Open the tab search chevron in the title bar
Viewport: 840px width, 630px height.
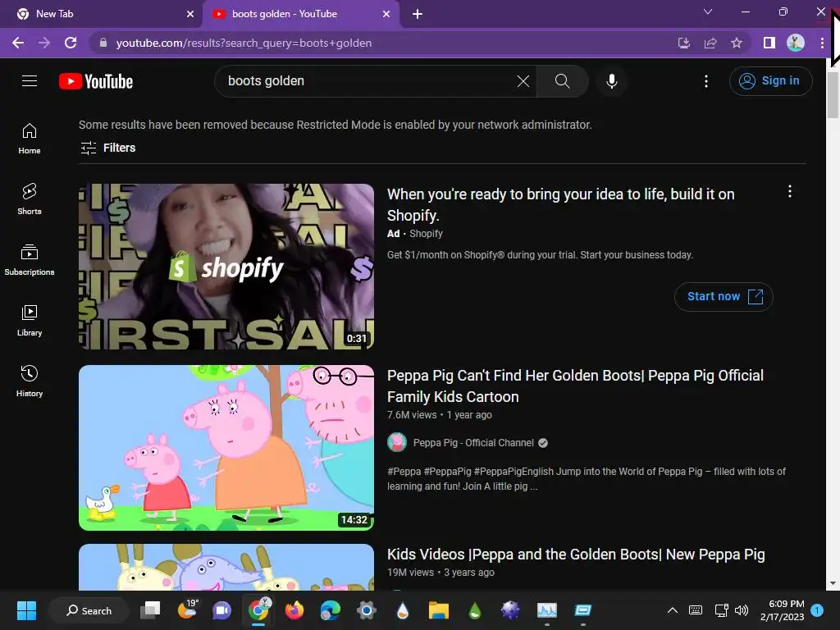pyautogui.click(x=708, y=11)
